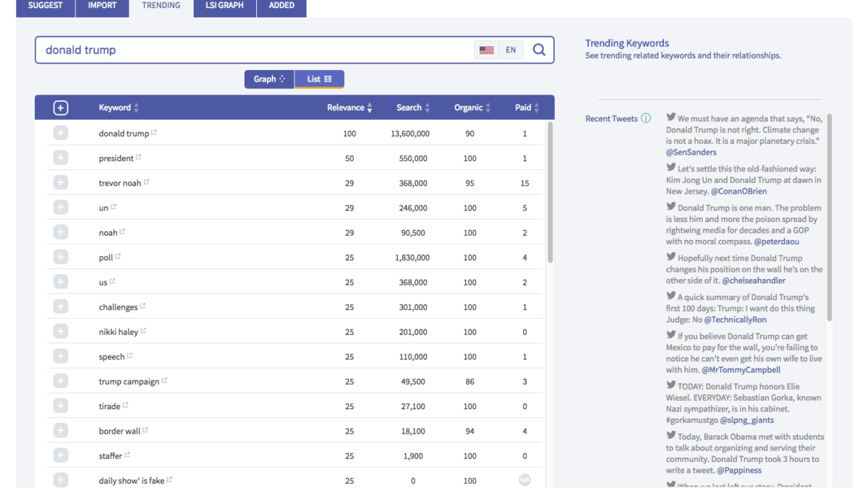This screenshot has height=488, width=868.
Task: Open external link icon next to 'trump campaign'
Action: pos(165,380)
